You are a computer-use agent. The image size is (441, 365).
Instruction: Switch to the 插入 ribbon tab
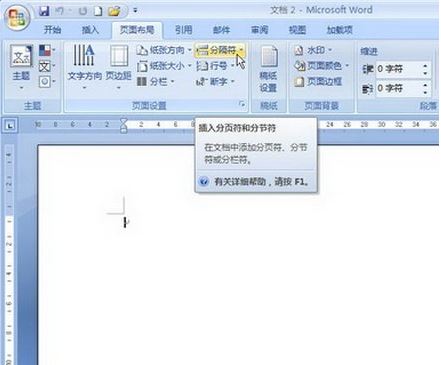pos(90,30)
